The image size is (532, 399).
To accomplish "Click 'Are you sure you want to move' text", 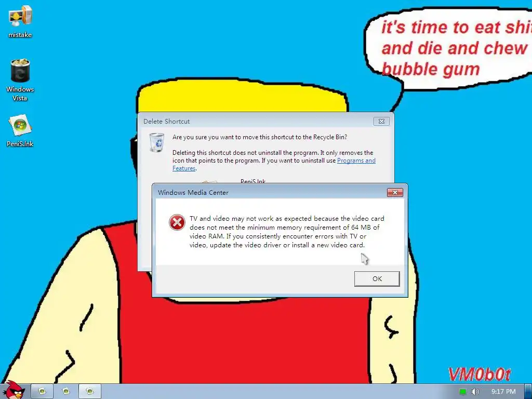I will tap(260, 137).
